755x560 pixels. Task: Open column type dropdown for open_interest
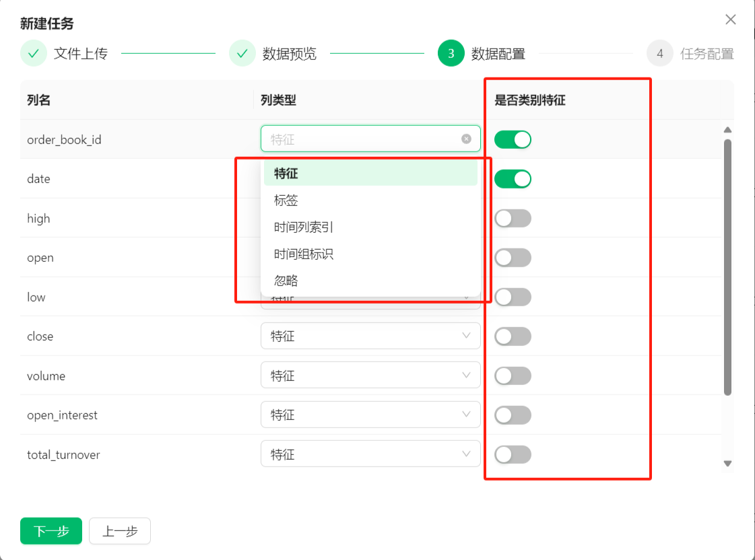pos(370,415)
